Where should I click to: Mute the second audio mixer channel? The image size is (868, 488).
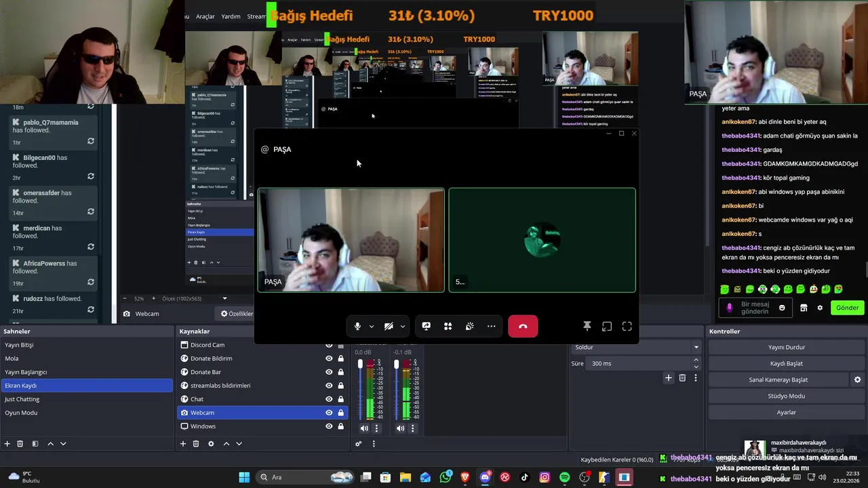coord(400,428)
